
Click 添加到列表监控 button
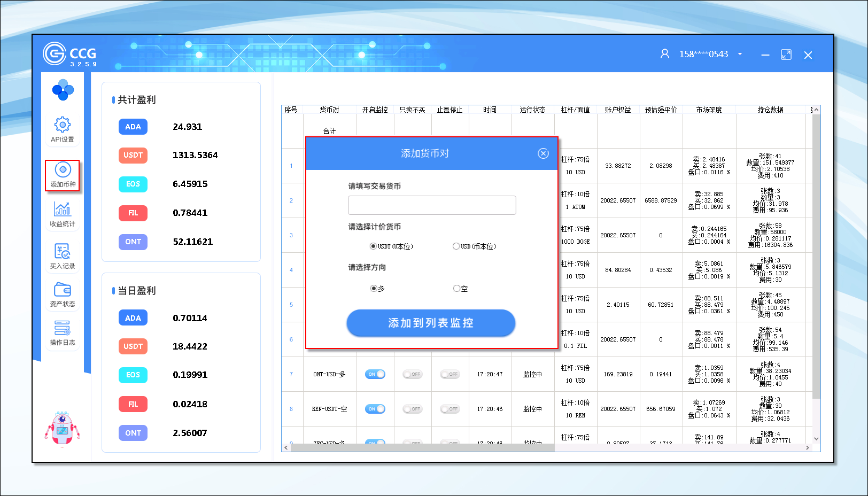tap(431, 323)
